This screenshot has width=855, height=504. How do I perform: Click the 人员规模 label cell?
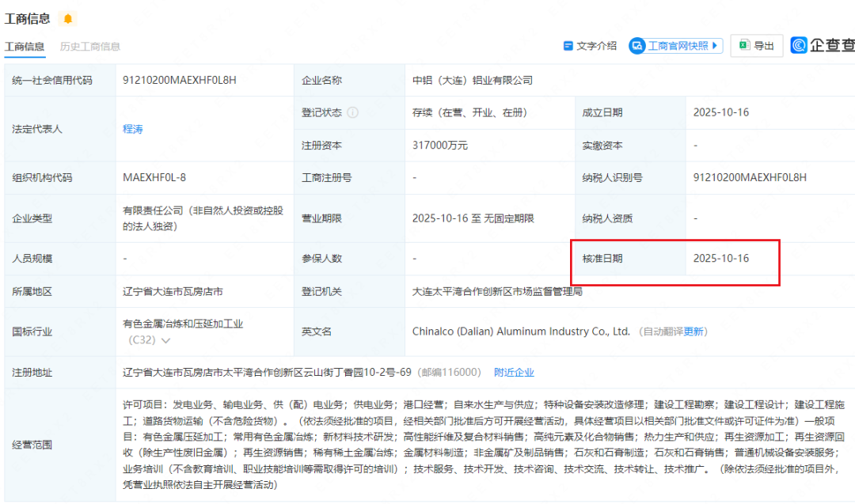(60, 258)
